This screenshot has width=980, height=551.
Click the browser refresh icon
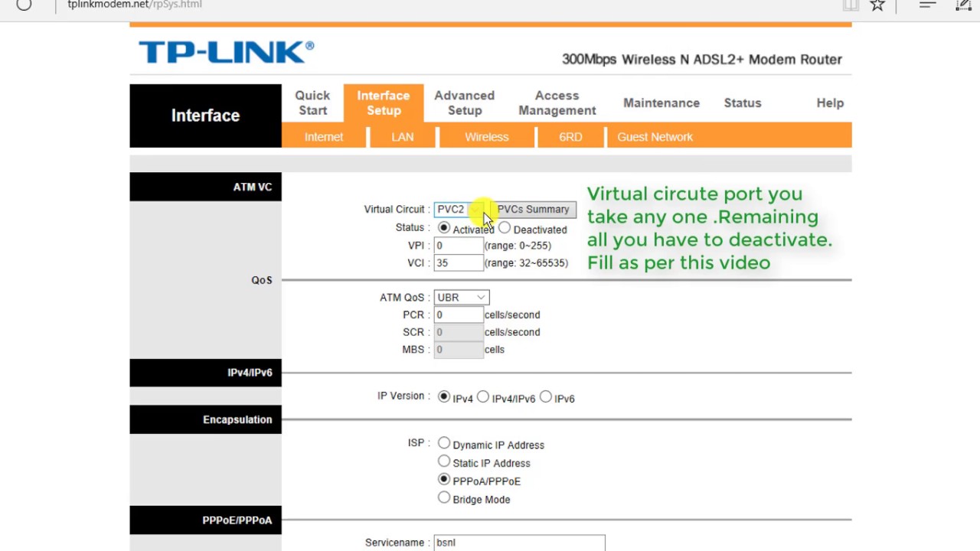(x=24, y=4)
